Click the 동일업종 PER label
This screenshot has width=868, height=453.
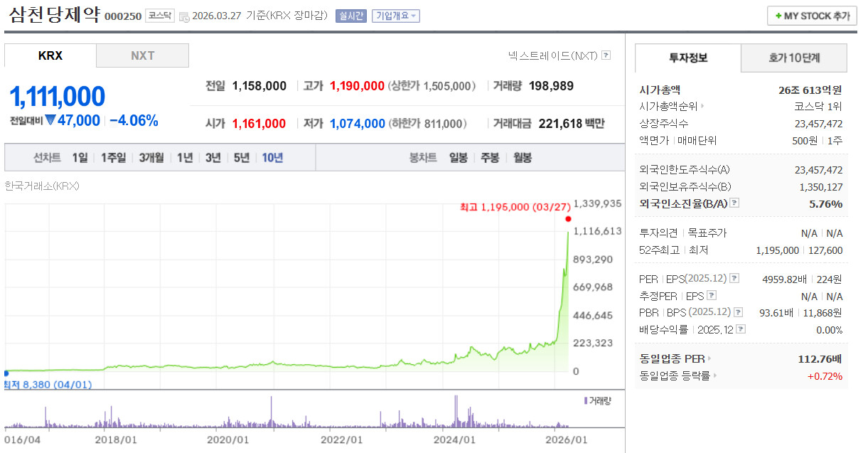[x=672, y=359]
